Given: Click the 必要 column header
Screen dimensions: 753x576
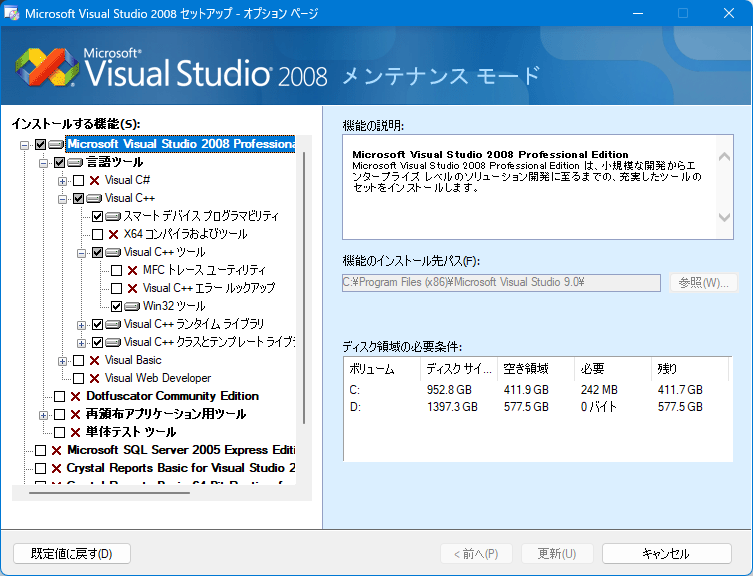Looking at the screenshot, I should [613, 369].
